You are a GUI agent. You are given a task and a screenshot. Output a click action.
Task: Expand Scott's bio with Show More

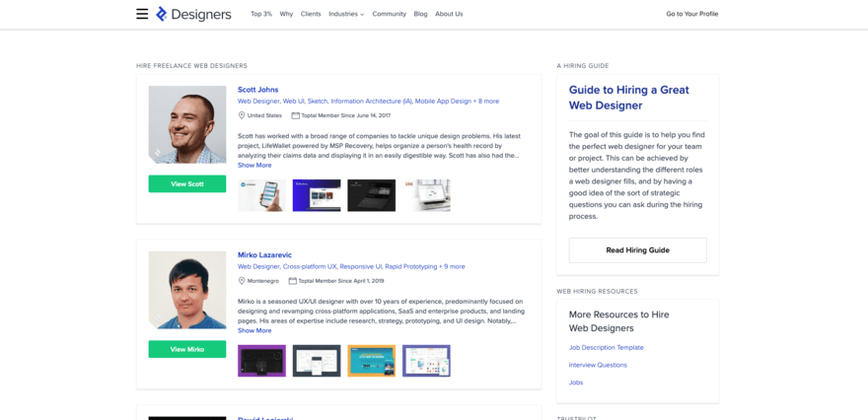pyautogui.click(x=254, y=165)
